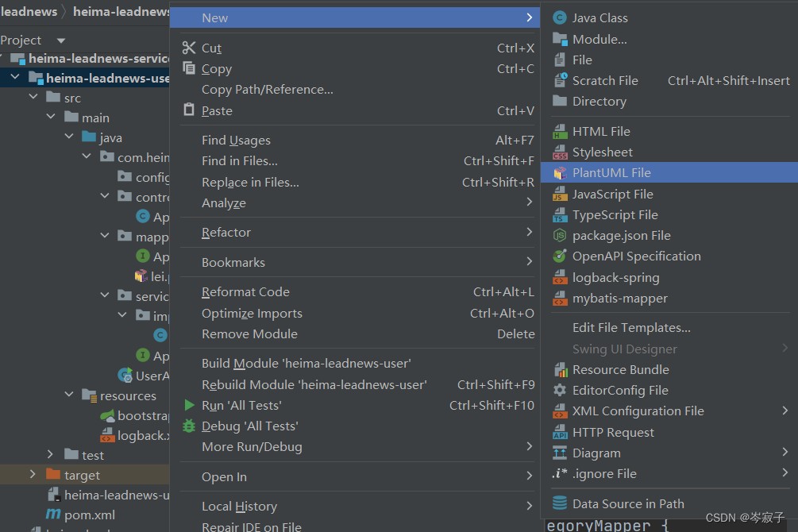
Task: Click the OpenAPI Specification icon
Action: coord(560,256)
